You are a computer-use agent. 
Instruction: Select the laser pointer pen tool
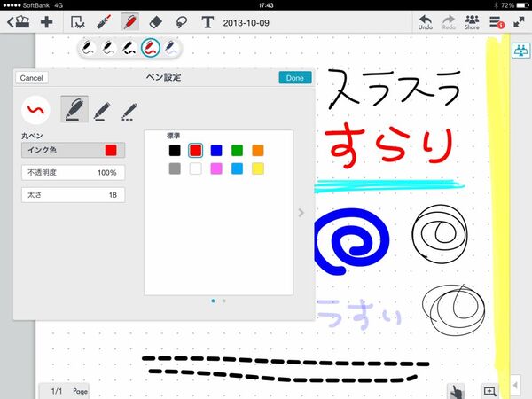tap(104, 22)
